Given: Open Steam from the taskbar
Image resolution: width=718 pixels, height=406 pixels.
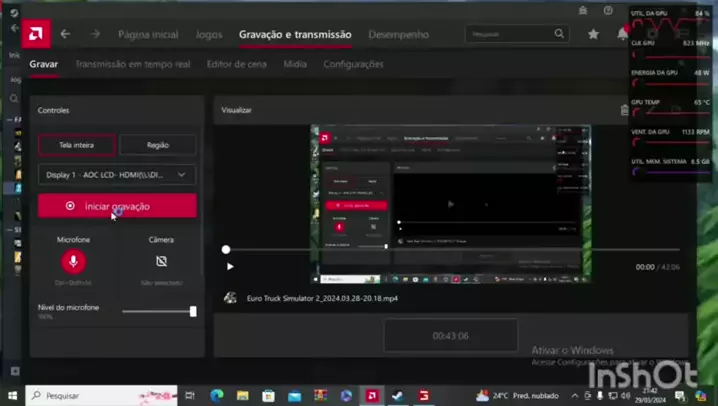Looking at the screenshot, I should (x=397, y=395).
